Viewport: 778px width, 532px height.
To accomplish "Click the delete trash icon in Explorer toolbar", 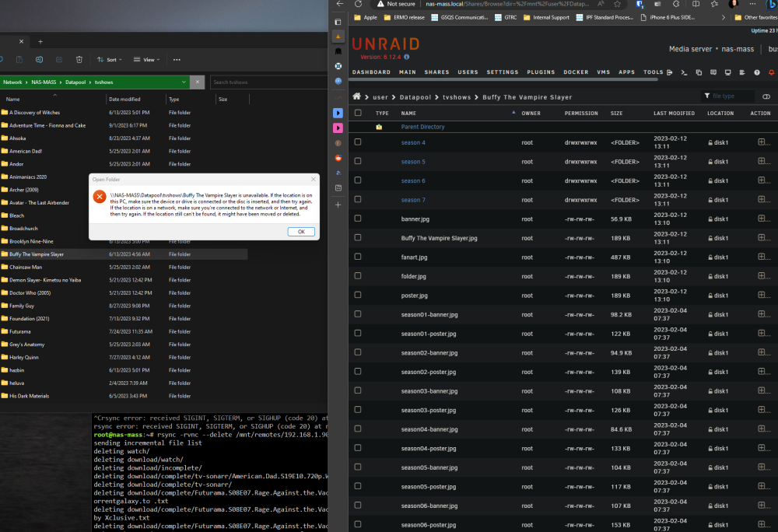I will 79,59.
